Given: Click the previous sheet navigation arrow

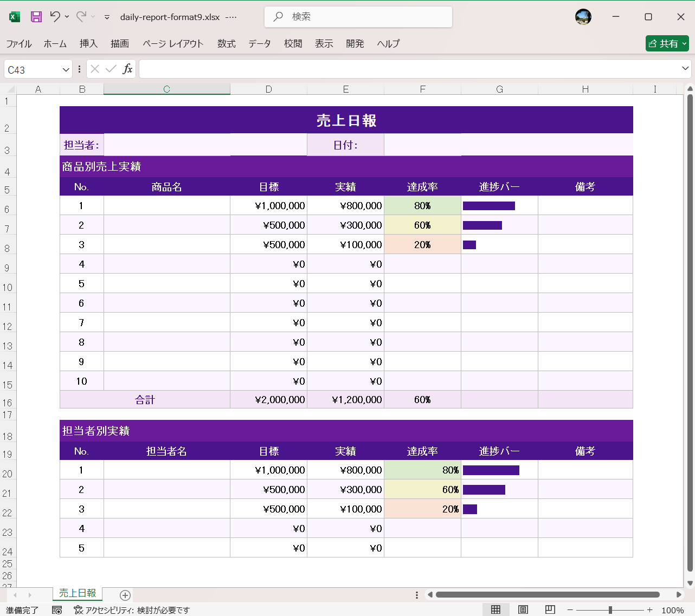Looking at the screenshot, I should click(15, 595).
